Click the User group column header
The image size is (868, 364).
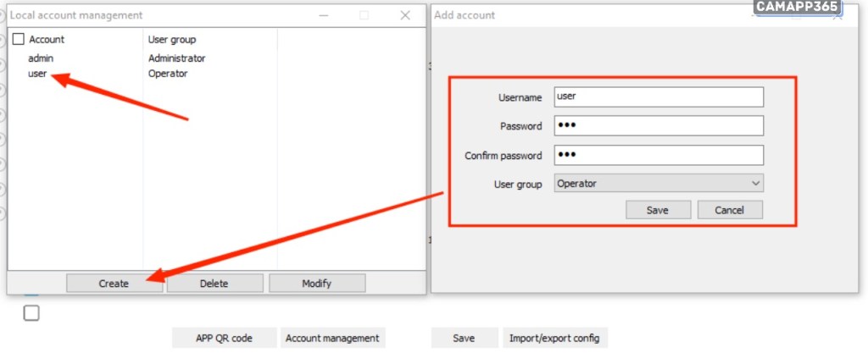172,39
